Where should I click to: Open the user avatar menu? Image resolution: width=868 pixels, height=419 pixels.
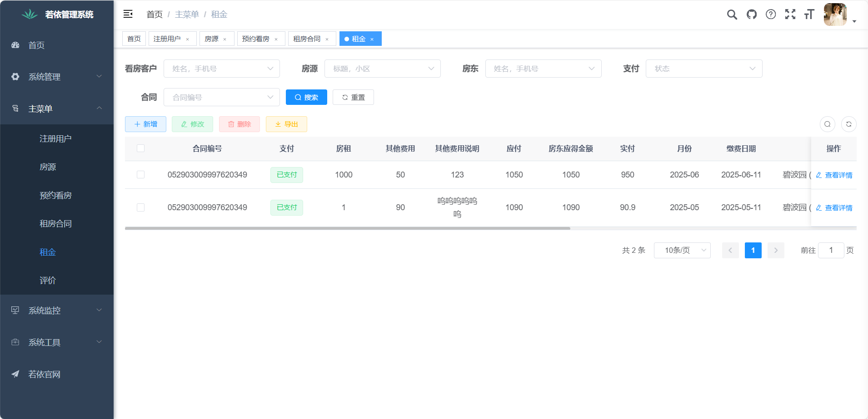835,15
